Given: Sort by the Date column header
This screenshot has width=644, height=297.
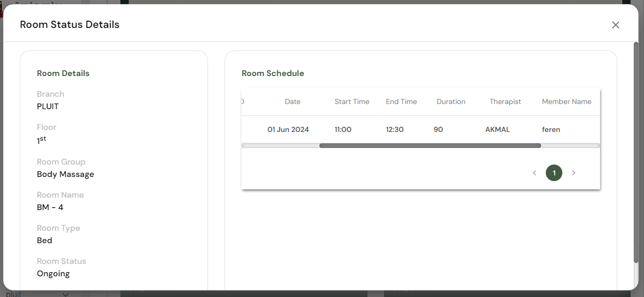Looking at the screenshot, I should (293, 102).
